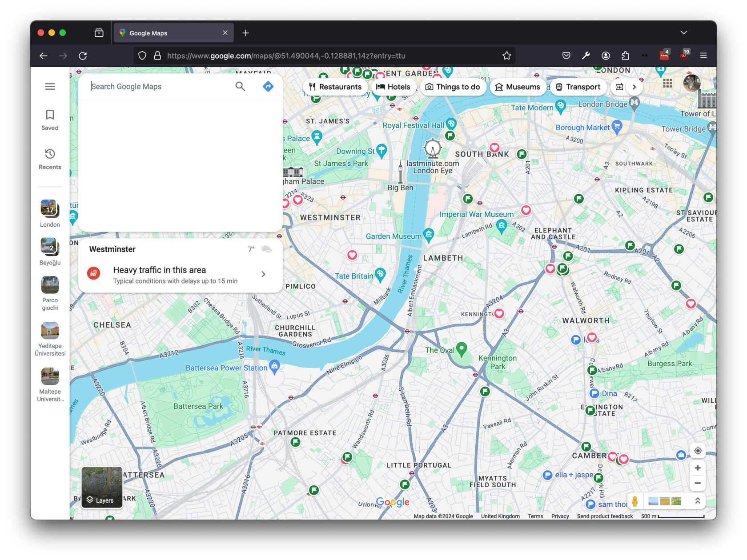Zoom out with minus button

coord(698,483)
